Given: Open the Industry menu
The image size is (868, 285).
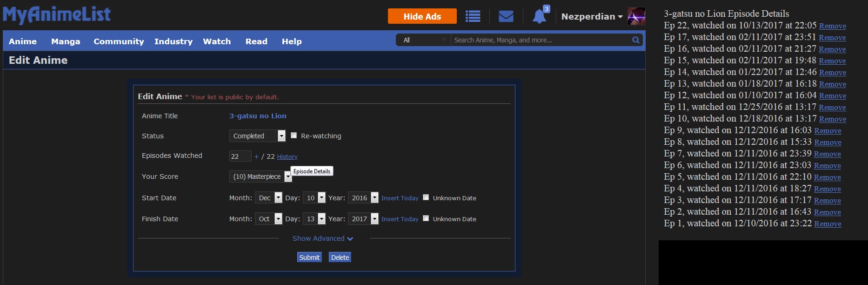Looking at the screenshot, I should pos(173,41).
